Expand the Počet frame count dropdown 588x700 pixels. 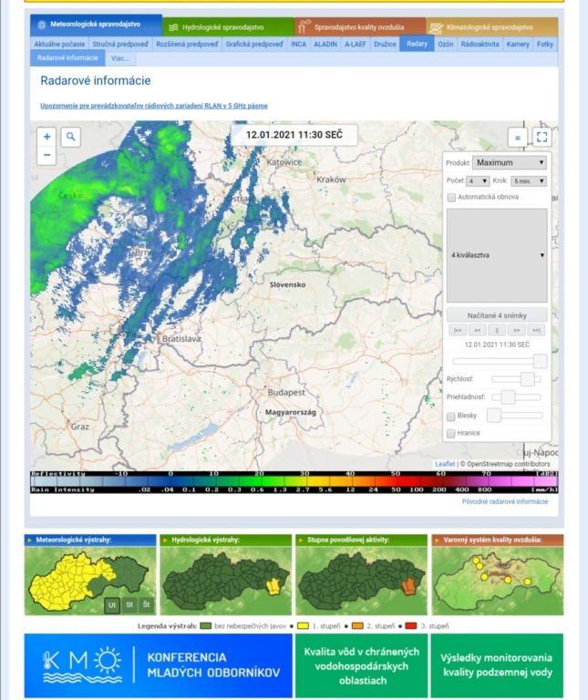click(479, 180)
